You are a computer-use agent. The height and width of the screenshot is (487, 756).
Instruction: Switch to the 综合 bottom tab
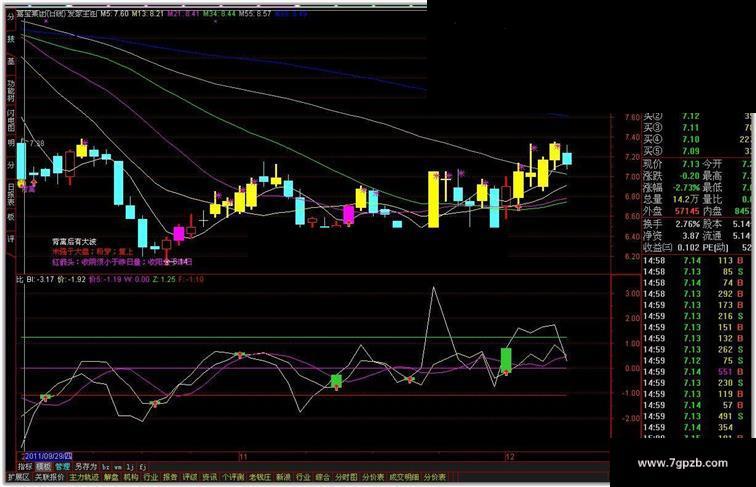click(x=323, y=477)
